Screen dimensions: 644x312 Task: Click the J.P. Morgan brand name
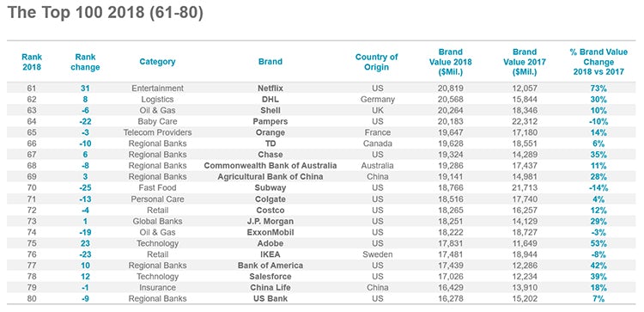[270, 221]
